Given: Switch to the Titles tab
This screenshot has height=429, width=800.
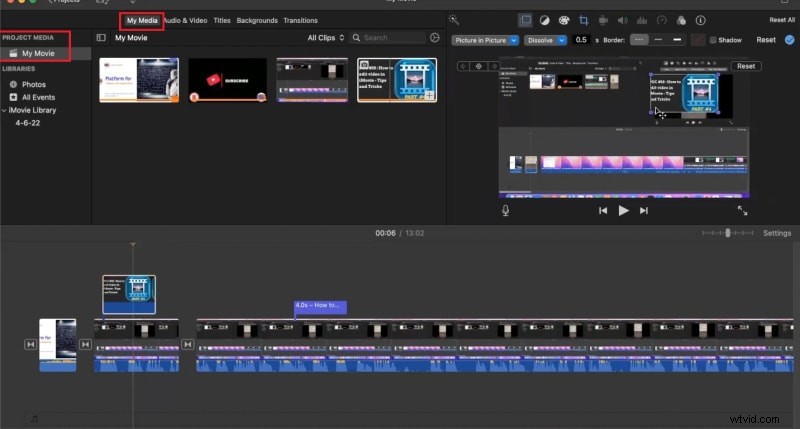Looking at the screenshot, I should (x=222, y=20).
